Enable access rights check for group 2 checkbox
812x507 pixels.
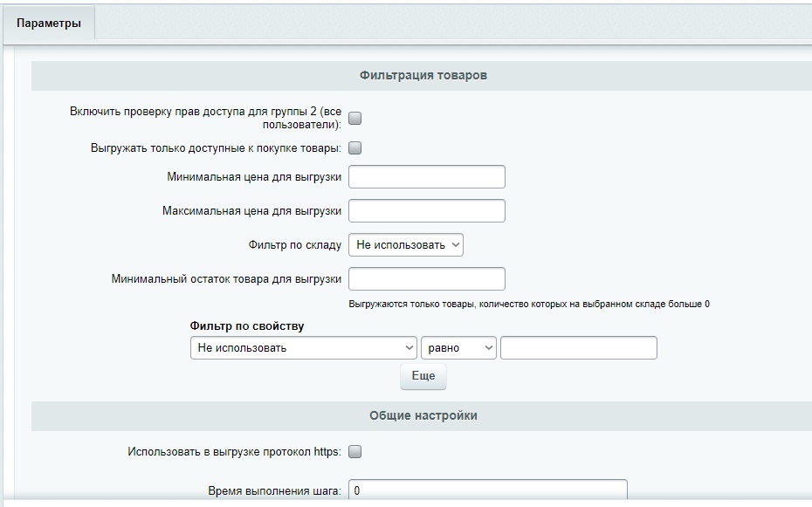[355, 119]
